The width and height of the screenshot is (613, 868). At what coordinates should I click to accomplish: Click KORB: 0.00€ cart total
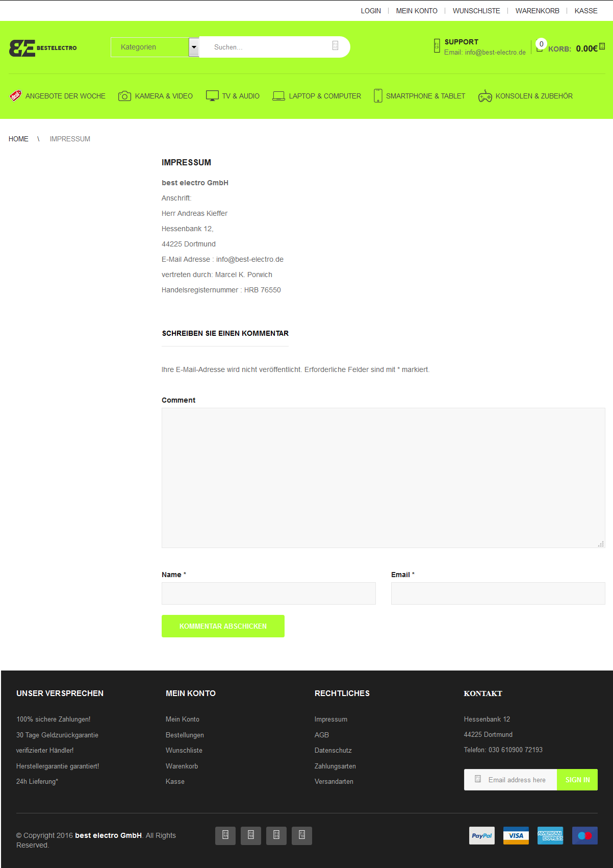click(573, 48)
